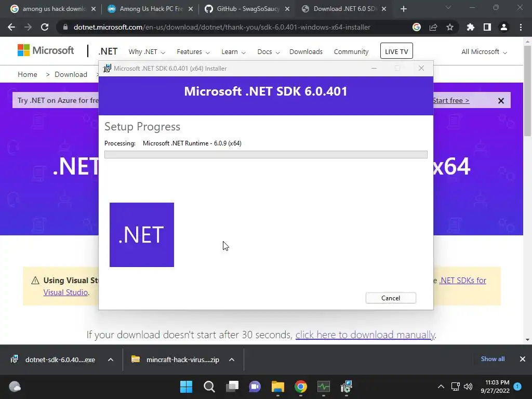Viewport: 532px width, 399px height.
Task: Close the GitHub tab
Action: (287, 9)
